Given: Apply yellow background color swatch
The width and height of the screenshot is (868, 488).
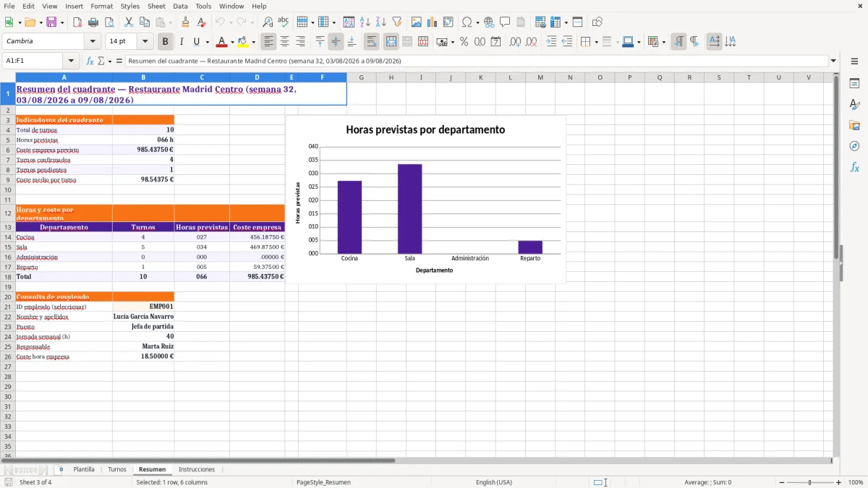Looking at the screenshot, I should [x=243, y=42].
